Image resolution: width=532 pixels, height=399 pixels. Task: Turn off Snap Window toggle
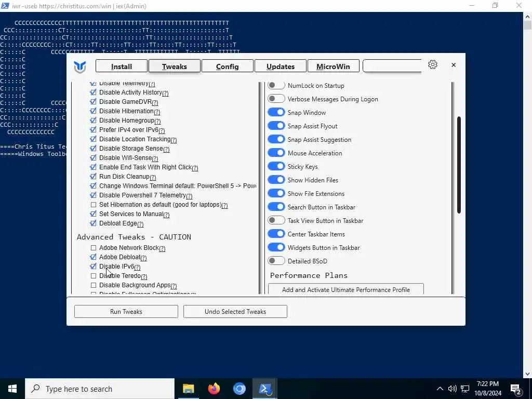(276, 112)
